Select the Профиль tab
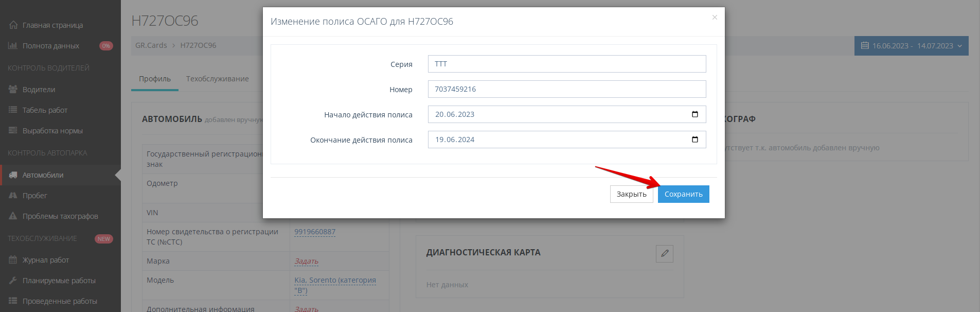This screenshot has height=312, width=980. pos(154,79)
